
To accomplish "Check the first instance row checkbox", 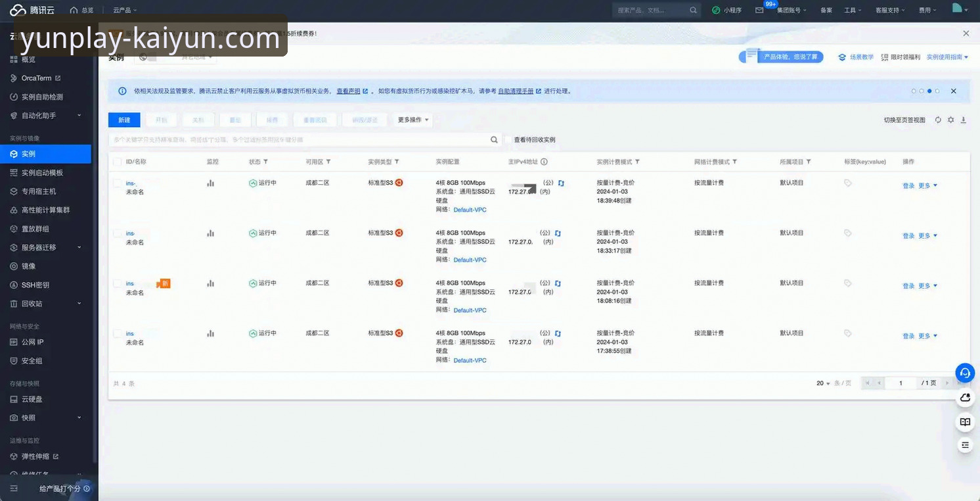I will pos(117,183).
